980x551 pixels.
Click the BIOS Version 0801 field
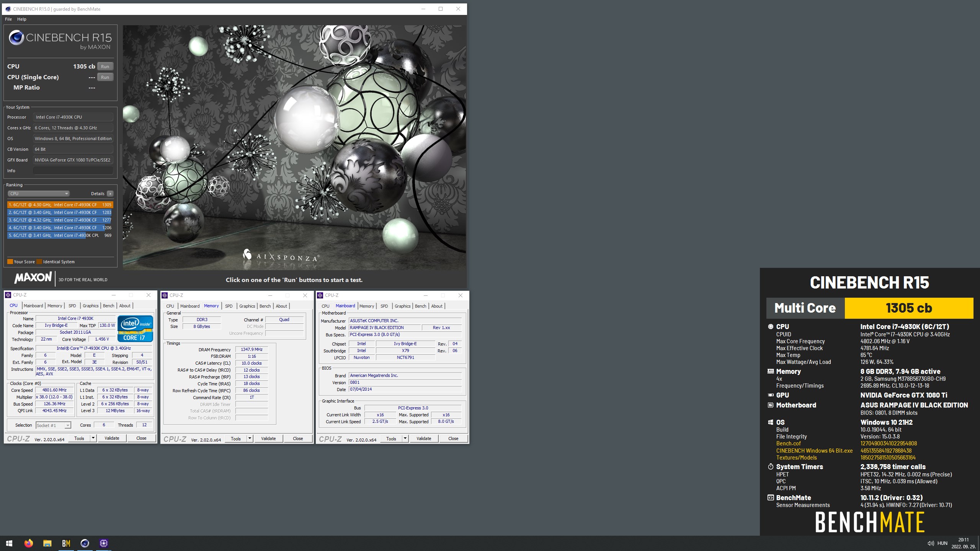405,382
